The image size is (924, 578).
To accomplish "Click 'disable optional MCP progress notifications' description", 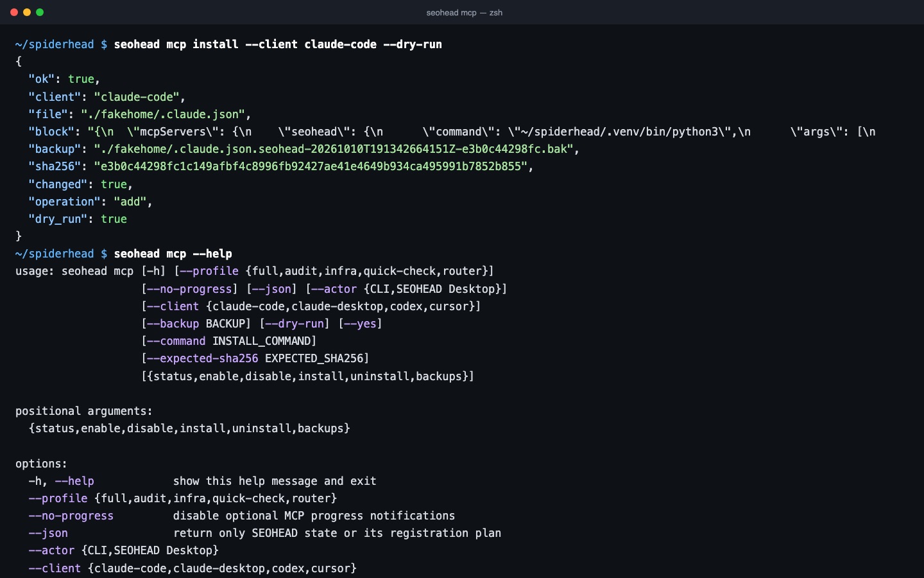I will pos(314,516).
